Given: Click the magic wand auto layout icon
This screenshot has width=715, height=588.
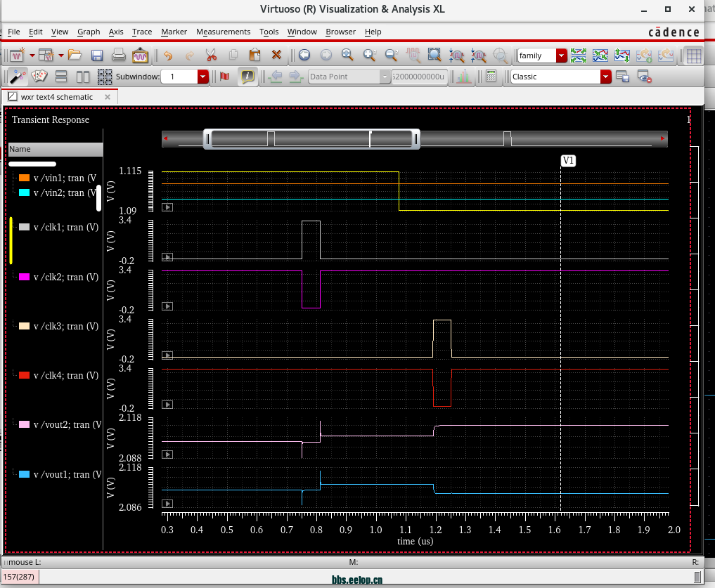Looking at the screenshot, I should pyautogui.click(x=18, y=77).
